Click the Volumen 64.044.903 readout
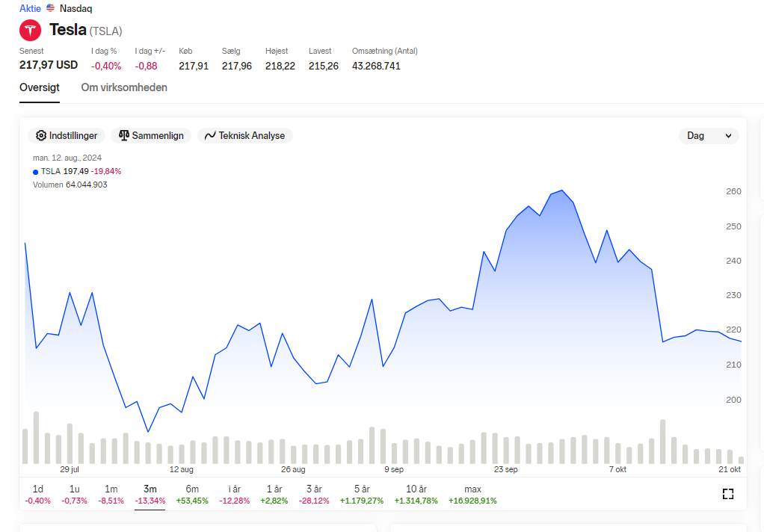This screenshot has width=764, height=532. (70, 185)
